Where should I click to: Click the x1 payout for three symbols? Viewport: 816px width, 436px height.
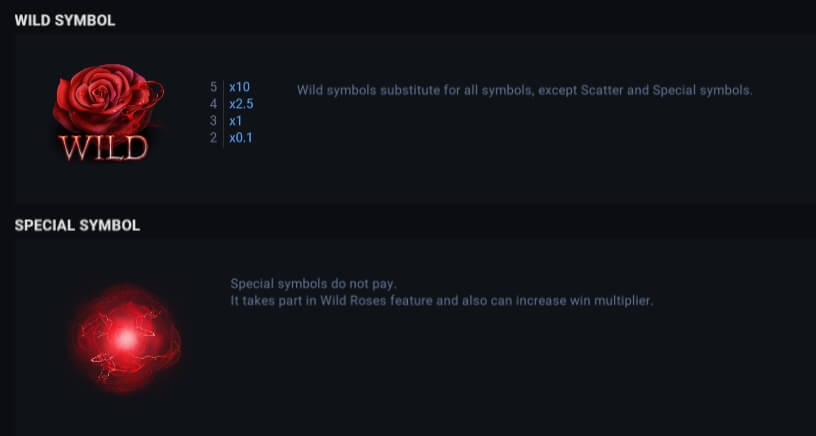[x=236, y=121]
